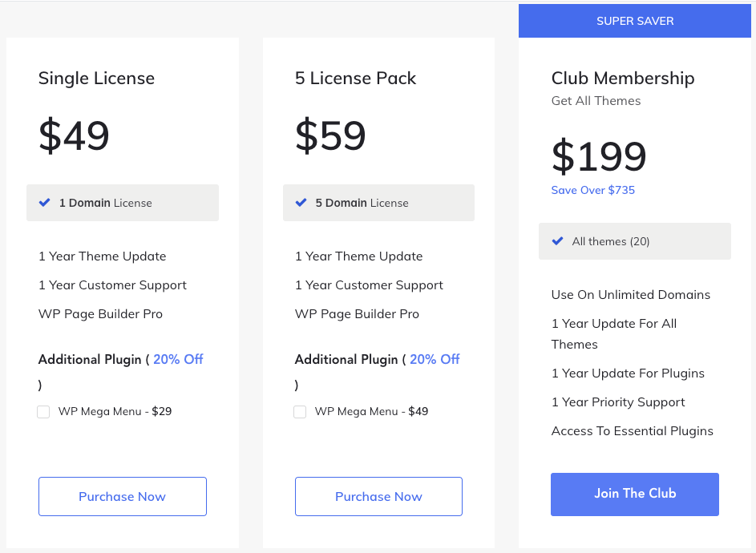This screenshot has height=553, width=756.
Task: Select the SUPER SAVER banner
Action: tap(635, 21)
